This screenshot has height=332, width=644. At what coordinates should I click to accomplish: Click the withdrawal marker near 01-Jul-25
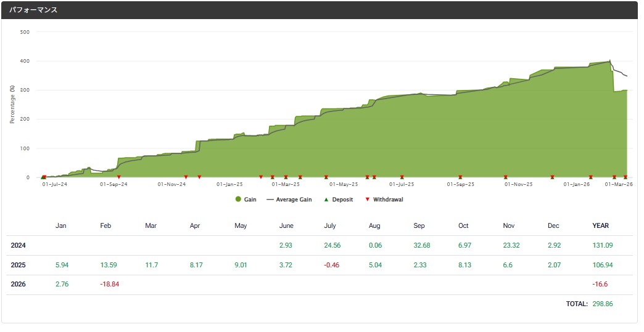click(x=402, y=177)
